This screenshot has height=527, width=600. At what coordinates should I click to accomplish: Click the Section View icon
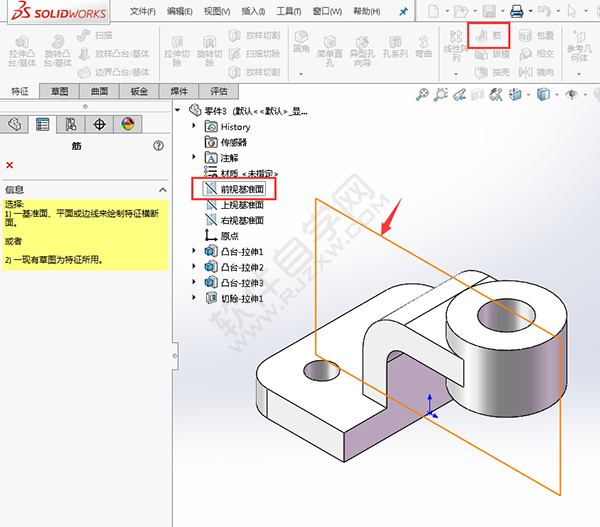coord(478,94)
